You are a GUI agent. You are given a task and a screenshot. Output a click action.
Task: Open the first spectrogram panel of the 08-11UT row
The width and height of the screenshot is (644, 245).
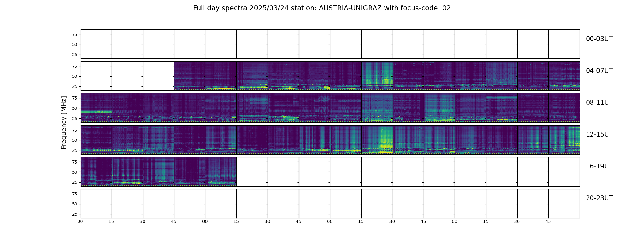coord(96,108)
